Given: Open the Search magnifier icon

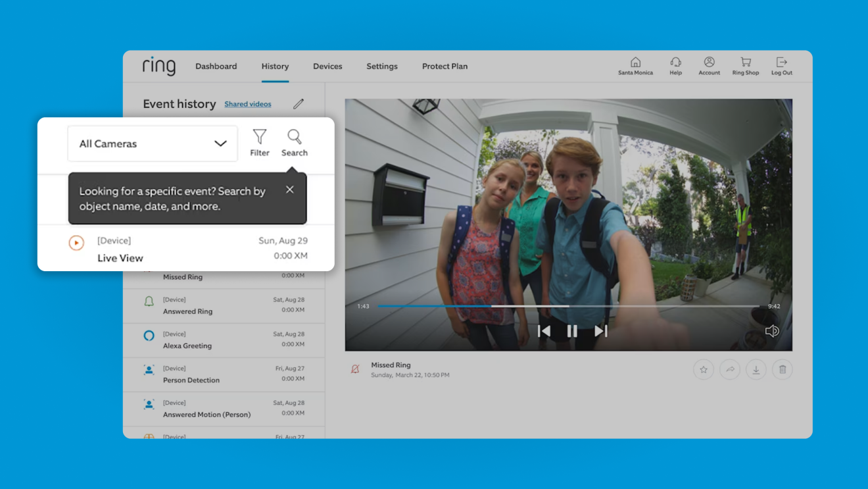Looking at the screenshot, I should pos(295,137).
